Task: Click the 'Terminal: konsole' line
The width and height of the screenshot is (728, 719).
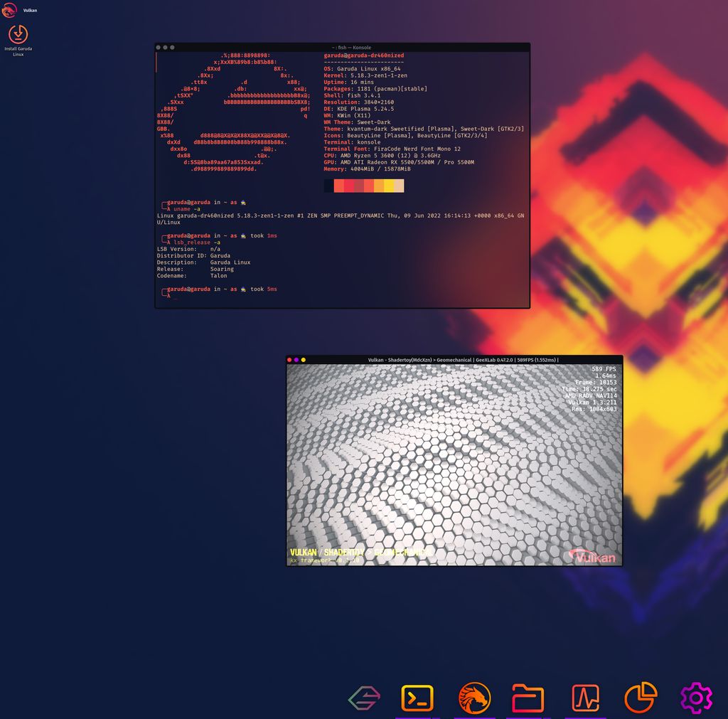Action: pyautogui.click(x=352, y=142)
